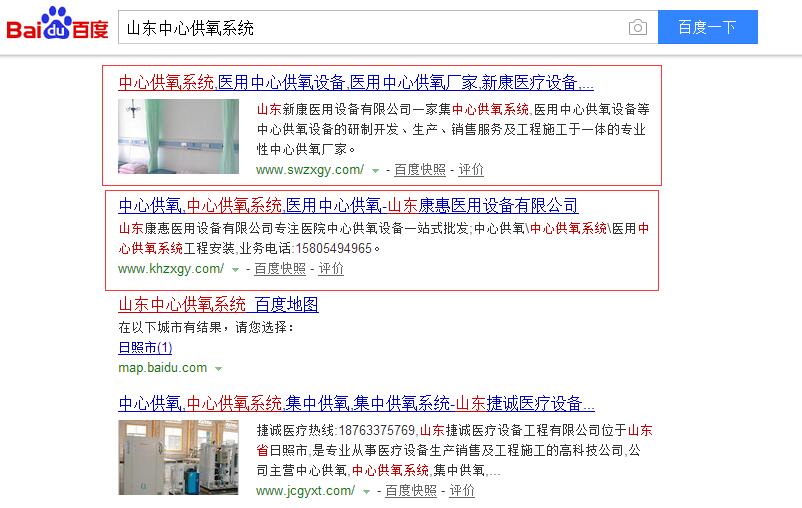The image size is (802, 508).
Task: Click the snippet line starting 山东新康医用设备有限公司
Action: 453,109
